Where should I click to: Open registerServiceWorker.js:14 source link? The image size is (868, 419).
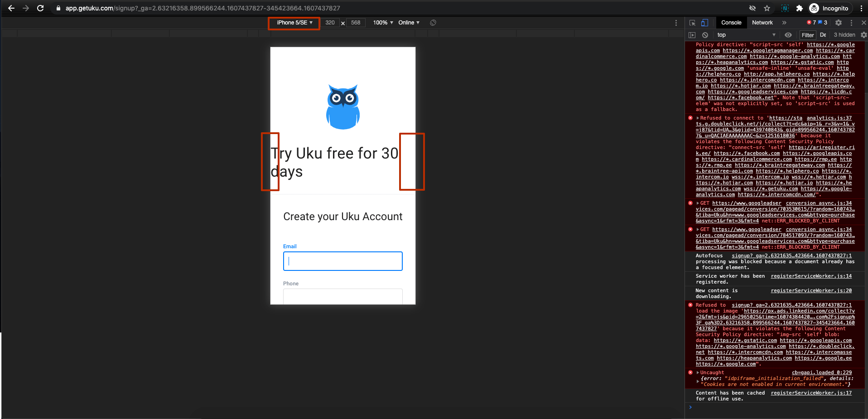[811, 276]
